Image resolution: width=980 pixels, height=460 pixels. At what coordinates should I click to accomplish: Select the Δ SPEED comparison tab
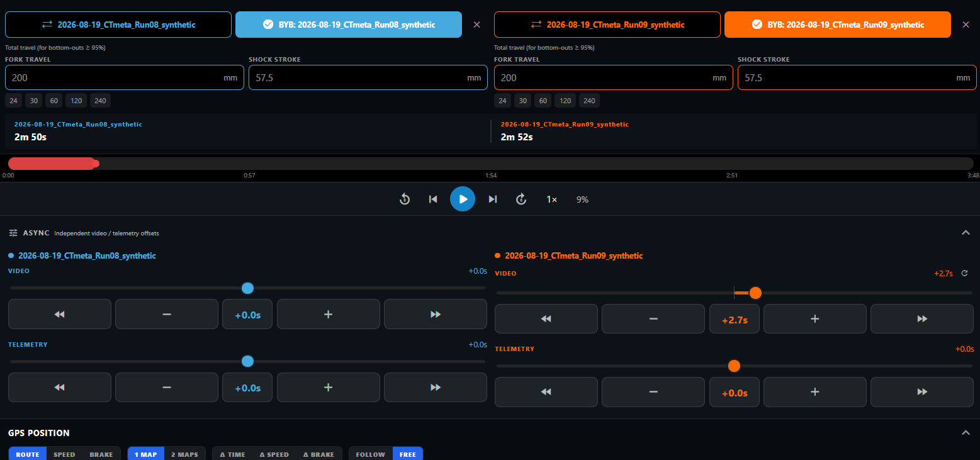[x=274, y=454]
